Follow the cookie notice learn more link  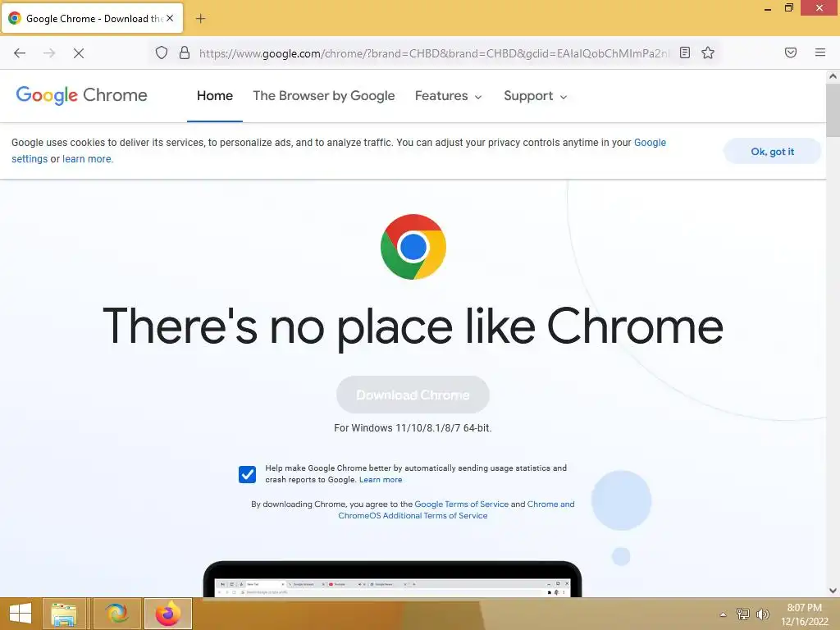click(x=87, y=159)
